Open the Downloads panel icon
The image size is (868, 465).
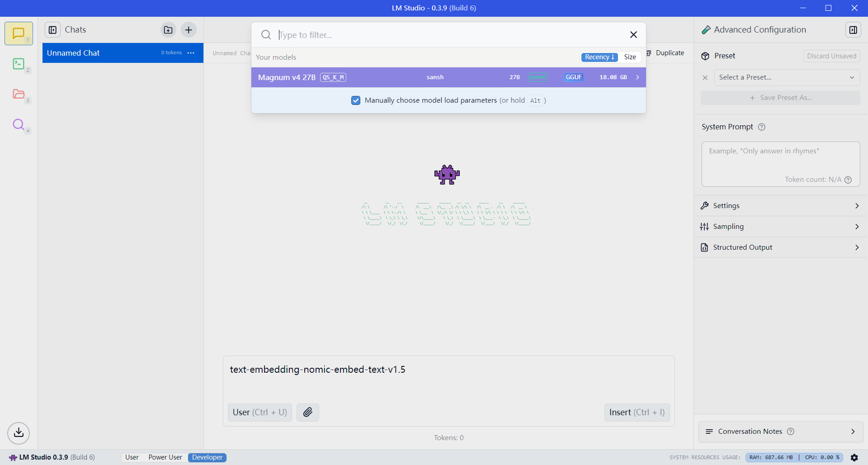click(x=19, y=433)
